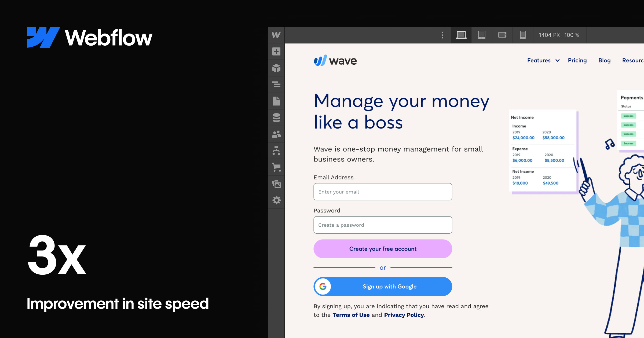Image resolution: width=644 pixels, height=338 pixels.
Task: Open the Navigator panel
Action: [276, 84]
